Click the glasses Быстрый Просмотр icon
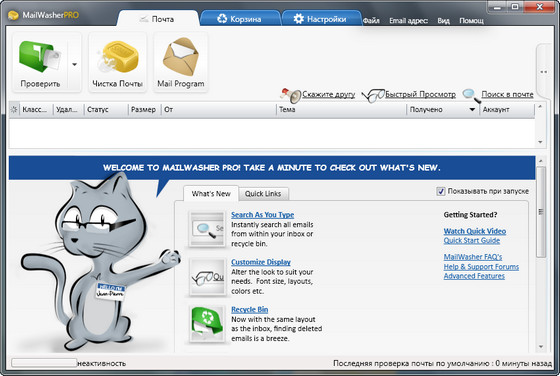This screenshot has width=560, height=376. tap(372, 95)
